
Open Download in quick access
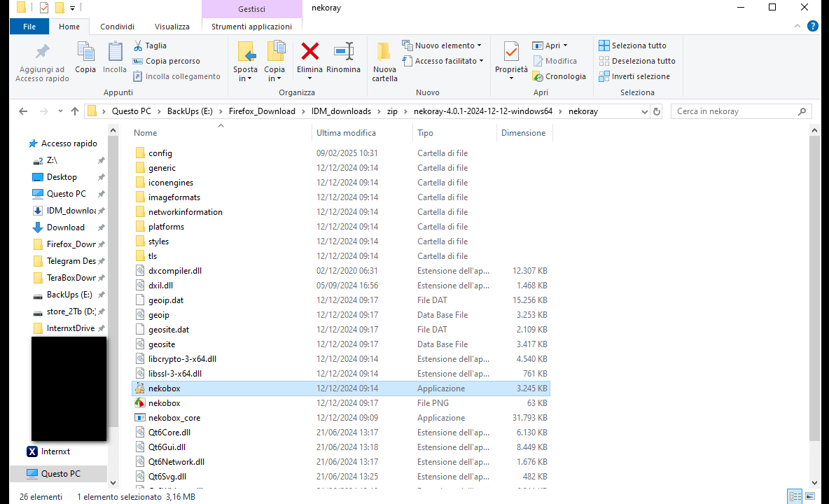tap(66, 227)
